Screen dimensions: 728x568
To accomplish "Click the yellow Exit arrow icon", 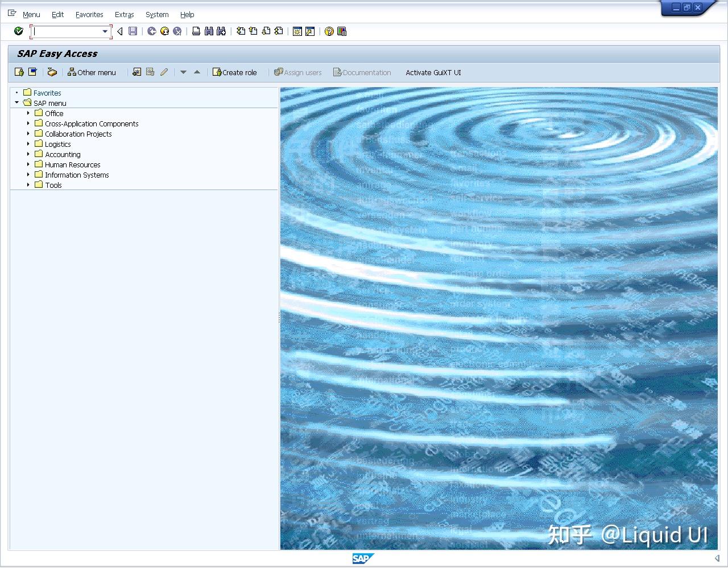I will tap(164, 31).
